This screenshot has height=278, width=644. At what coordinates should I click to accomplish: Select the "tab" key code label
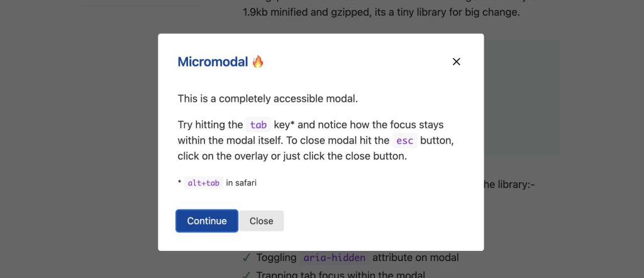point(258,125)
